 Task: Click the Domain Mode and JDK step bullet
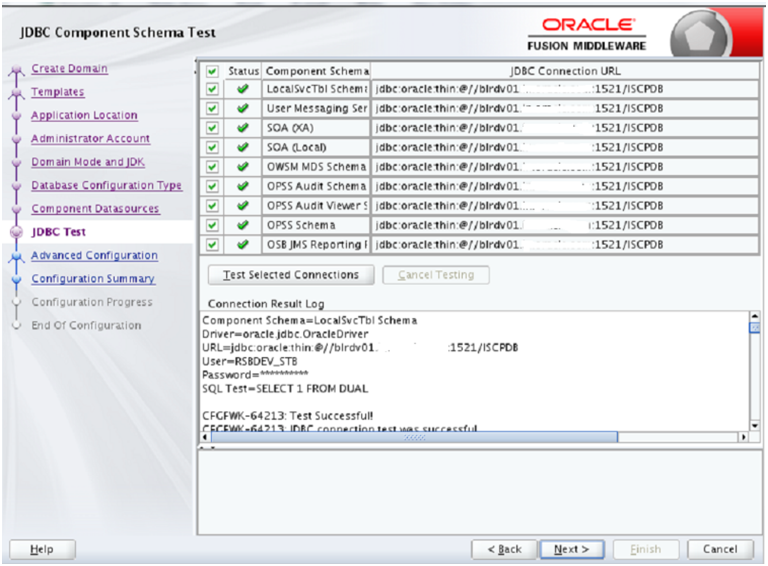point(17,163)
